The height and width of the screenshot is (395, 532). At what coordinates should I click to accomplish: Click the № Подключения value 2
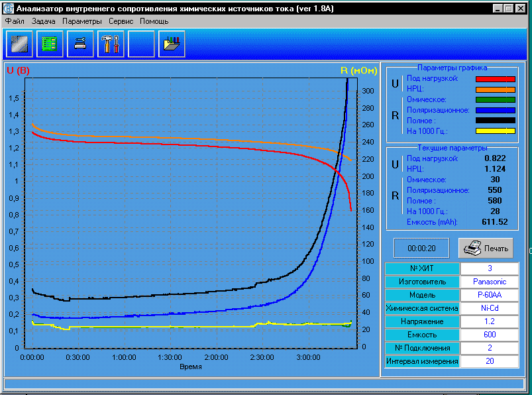click(x=489, y=348)
